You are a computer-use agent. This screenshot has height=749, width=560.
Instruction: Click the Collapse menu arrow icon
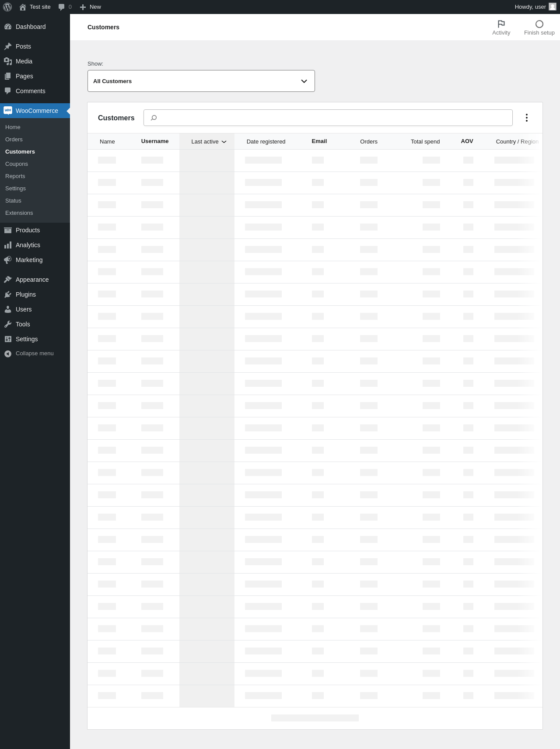coord(8,353)
